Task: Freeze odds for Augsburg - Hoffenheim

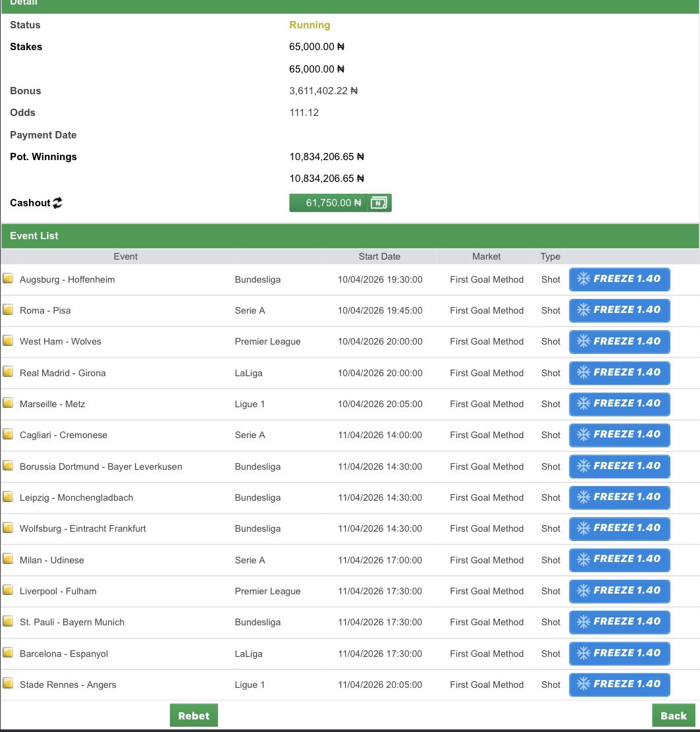Action: [620, 279]
